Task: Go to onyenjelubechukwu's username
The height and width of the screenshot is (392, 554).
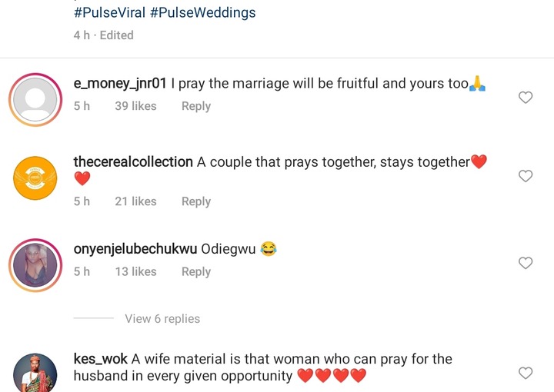Action: click(135, 249)
